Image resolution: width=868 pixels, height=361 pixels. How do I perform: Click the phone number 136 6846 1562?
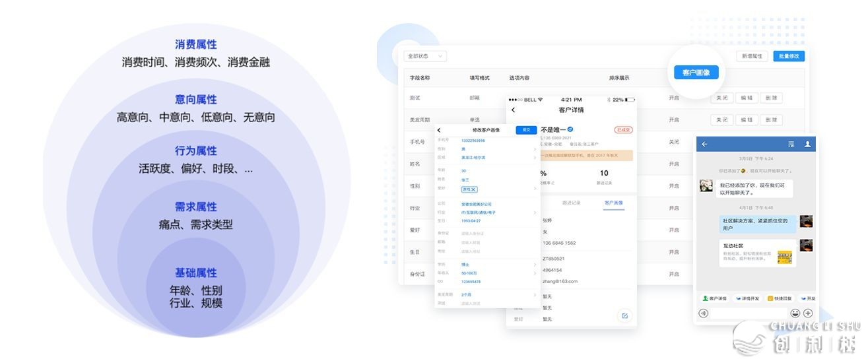click(x=559, y=243)
